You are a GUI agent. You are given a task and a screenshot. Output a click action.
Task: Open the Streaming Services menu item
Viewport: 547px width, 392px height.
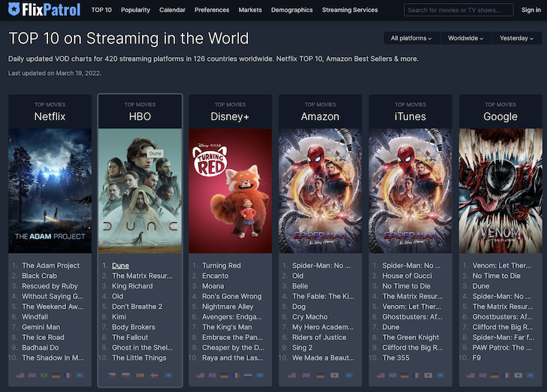[x=350, y=10]
